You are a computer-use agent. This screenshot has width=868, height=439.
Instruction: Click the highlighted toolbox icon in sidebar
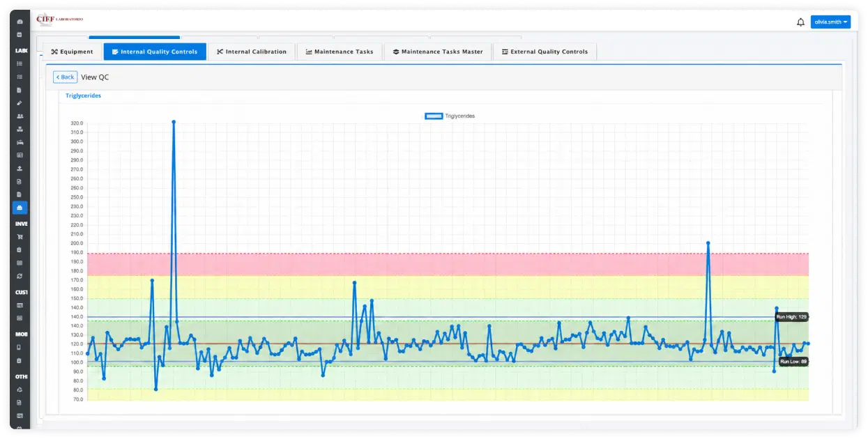20,208
